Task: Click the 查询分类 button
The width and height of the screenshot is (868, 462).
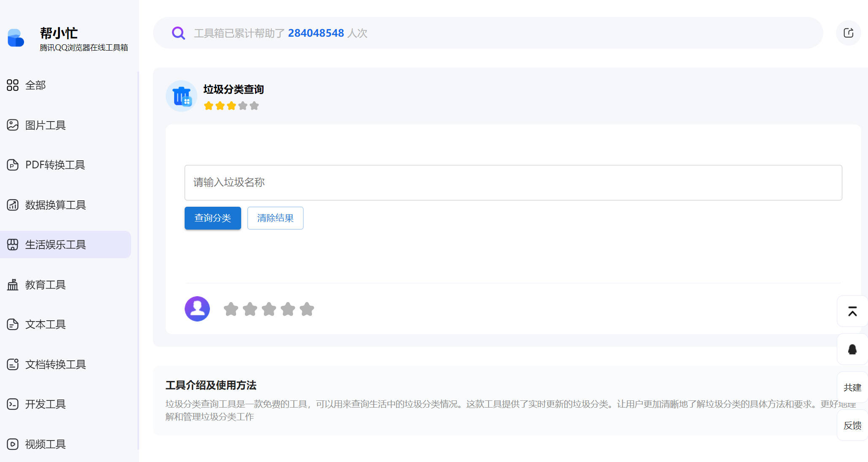Action: 212,218
